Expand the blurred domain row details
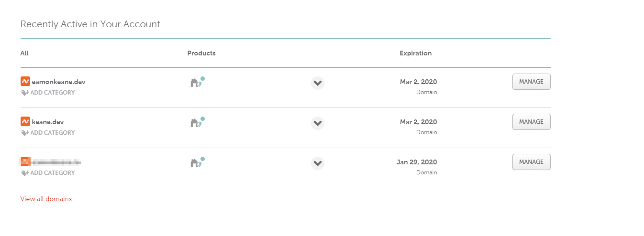The width and height of the screenshot is (644, 236). point(317,163)
